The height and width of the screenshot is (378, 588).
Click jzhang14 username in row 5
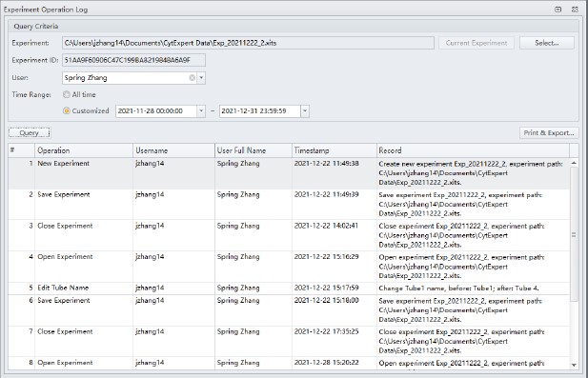(150, 288)
